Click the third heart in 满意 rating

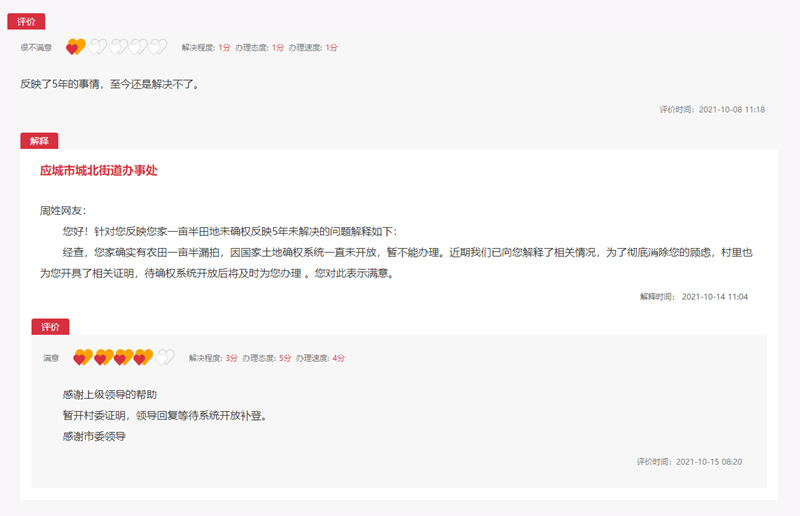click(124, 357)
